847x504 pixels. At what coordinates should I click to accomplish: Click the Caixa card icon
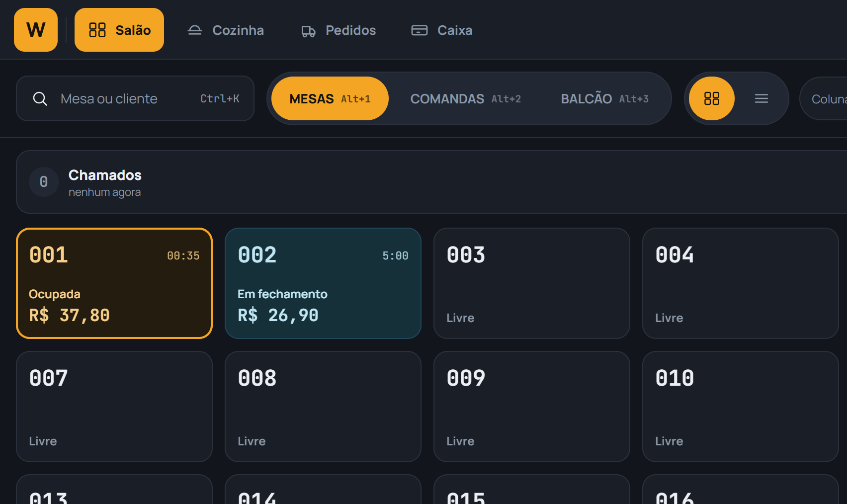click(x=419, y=30)
